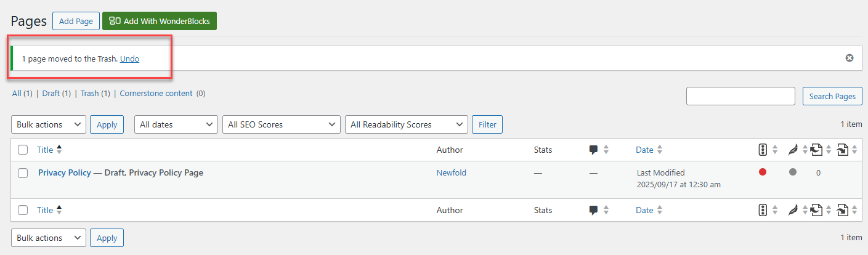Click the comments bubble icon in header row
Screen dimensions: 868x255
click(593, 150)
